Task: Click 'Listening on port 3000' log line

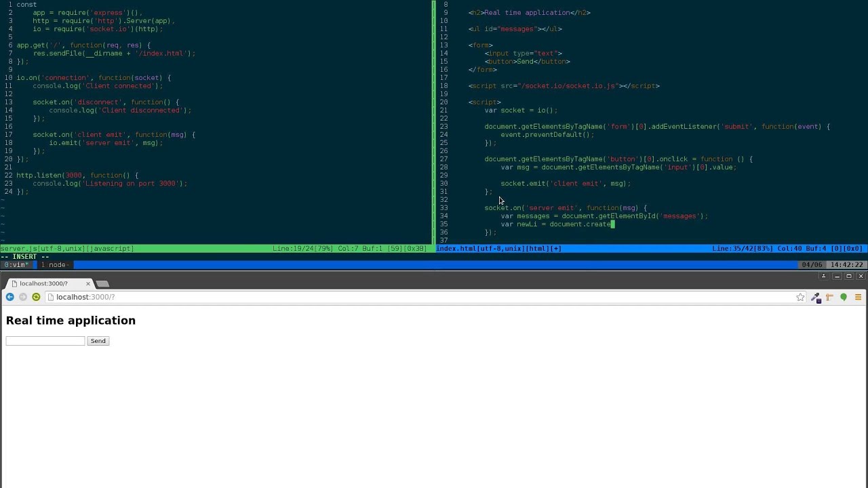Action: click(x=110, y=183)
